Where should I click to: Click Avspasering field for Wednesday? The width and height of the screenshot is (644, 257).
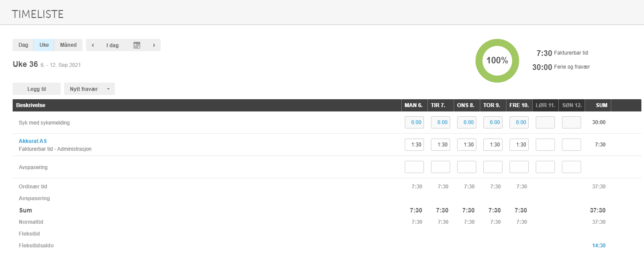pyautogui.click(x=467, y=167)
